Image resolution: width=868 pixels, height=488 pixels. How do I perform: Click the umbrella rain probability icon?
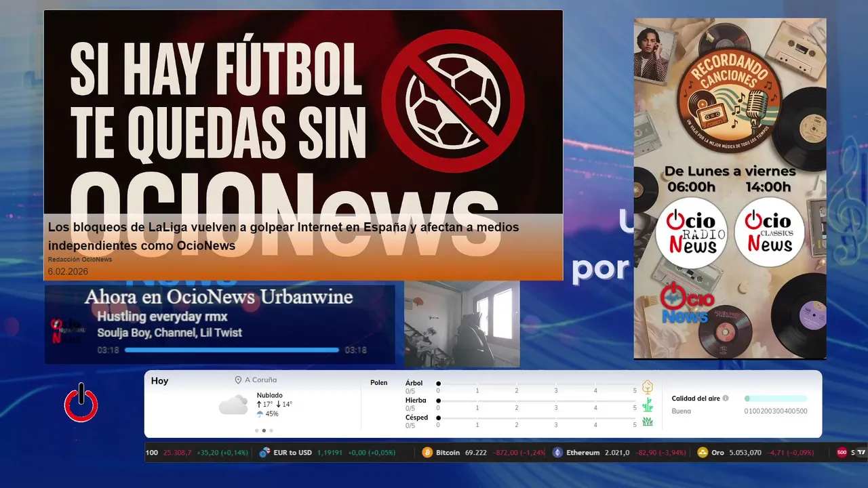tap(260, 414)
